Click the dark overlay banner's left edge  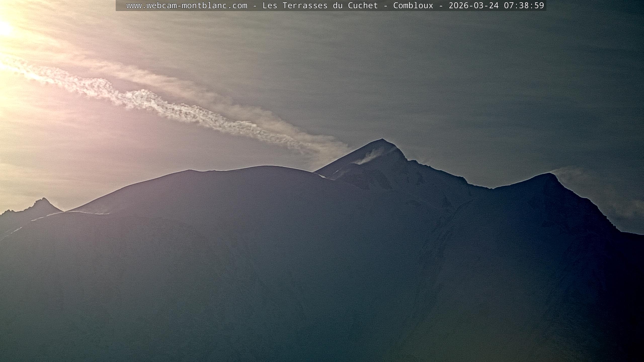click(x=117, y=6)
